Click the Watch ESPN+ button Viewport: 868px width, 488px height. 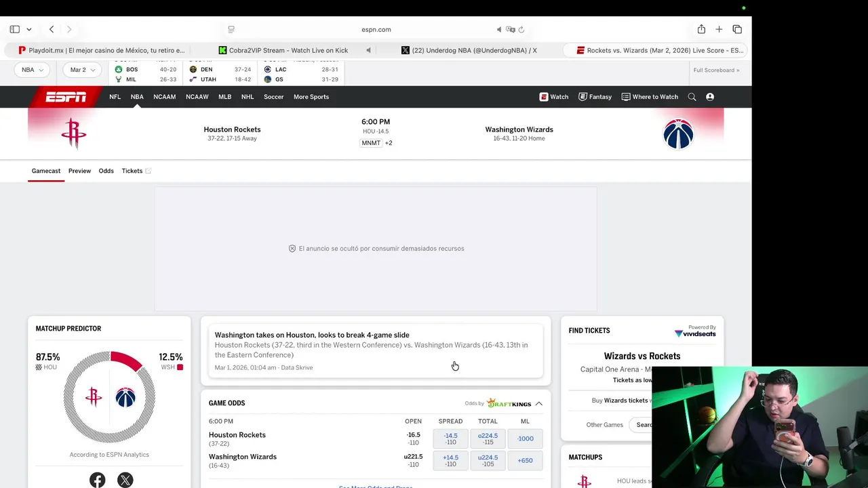(554, 97)
